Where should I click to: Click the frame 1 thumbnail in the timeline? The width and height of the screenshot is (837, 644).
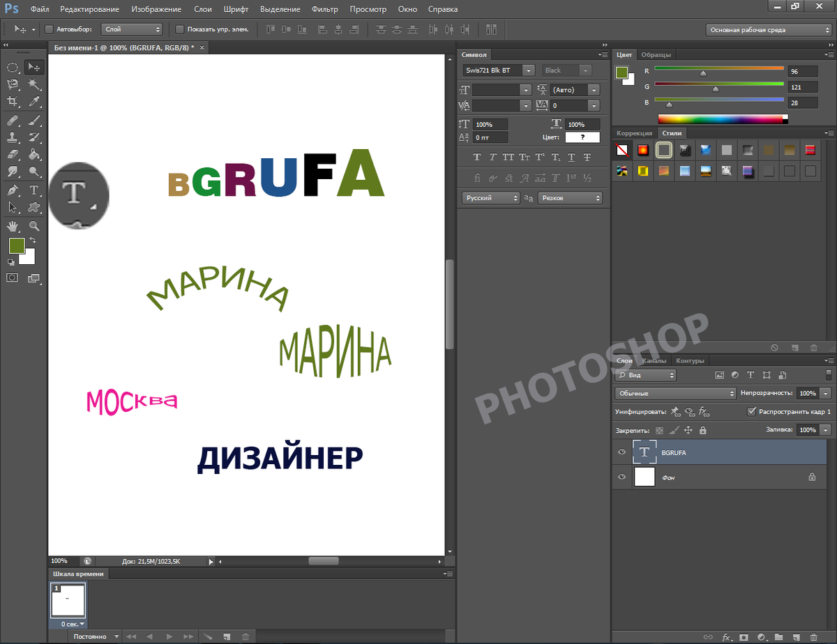point(68,600)
